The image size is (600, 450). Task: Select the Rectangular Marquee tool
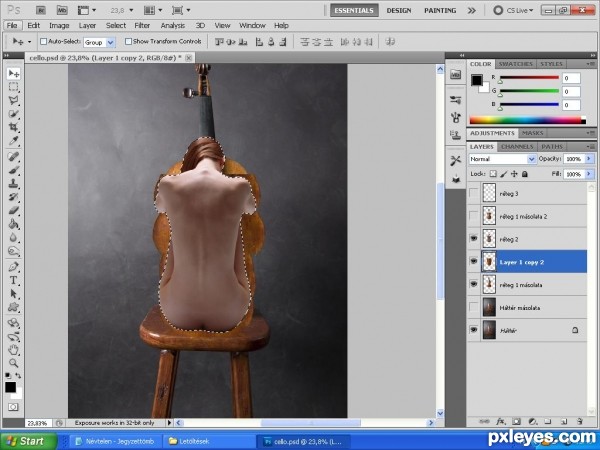[13, 87]
